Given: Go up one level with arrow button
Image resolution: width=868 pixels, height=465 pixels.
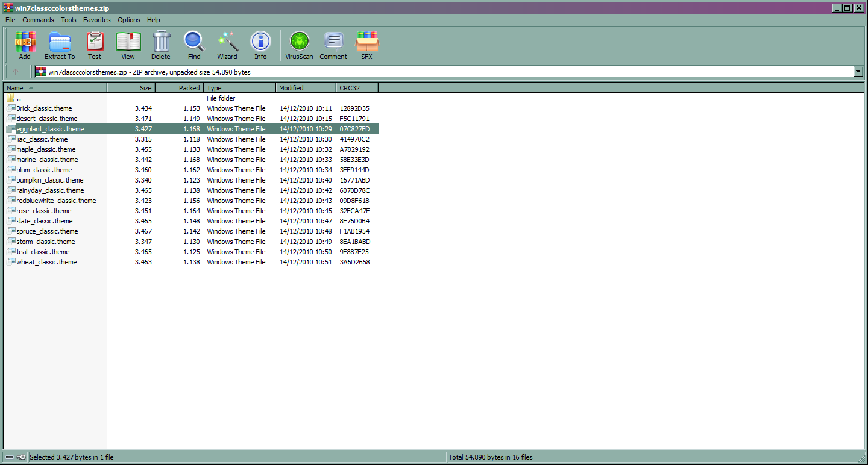Looking at the screenshot, I should point(16,72).
